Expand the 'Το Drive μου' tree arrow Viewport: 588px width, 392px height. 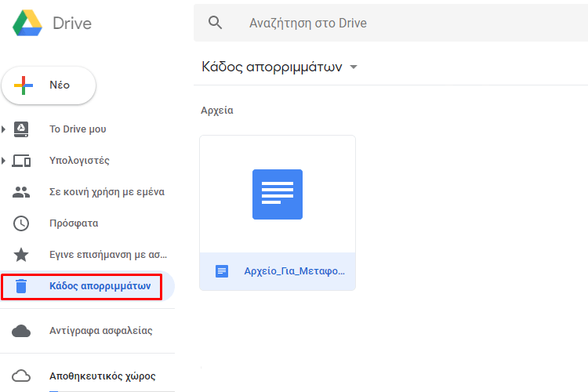click(x=3, y=129)
